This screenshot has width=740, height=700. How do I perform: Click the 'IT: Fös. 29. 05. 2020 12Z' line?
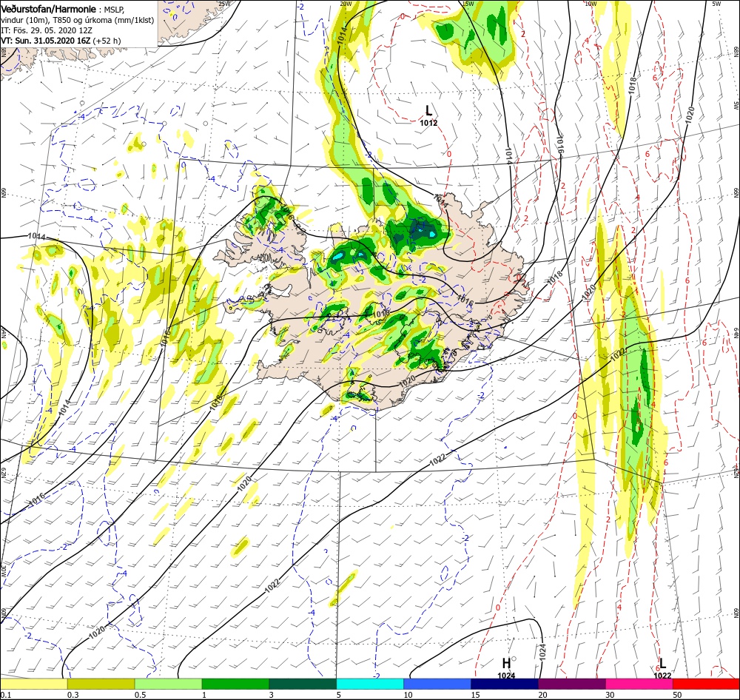(45, 30)
